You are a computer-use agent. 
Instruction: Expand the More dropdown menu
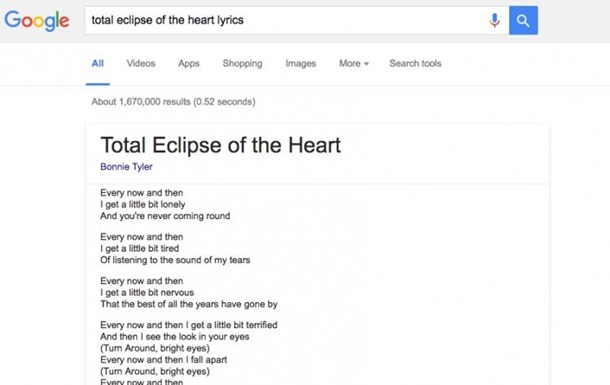click(354, 63)
